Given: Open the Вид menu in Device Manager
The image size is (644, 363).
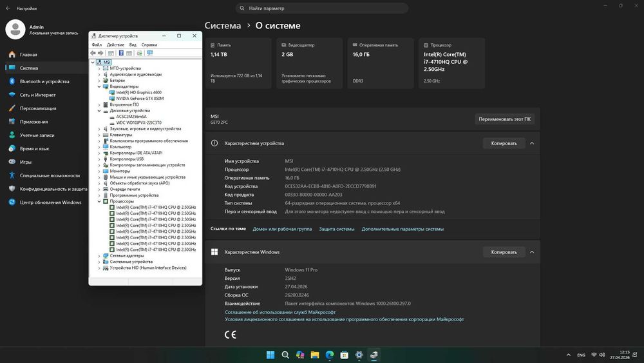Looking at the screenshot, I should coord(133,45).
